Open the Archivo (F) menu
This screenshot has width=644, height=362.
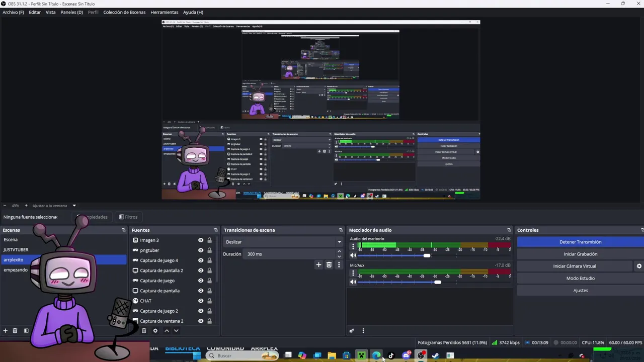13,12
